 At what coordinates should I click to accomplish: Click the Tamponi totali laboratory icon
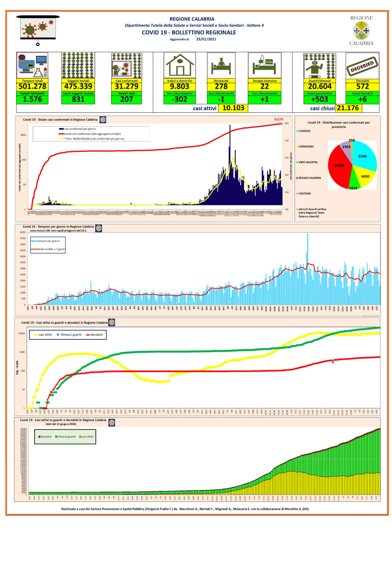pos(33,66)
